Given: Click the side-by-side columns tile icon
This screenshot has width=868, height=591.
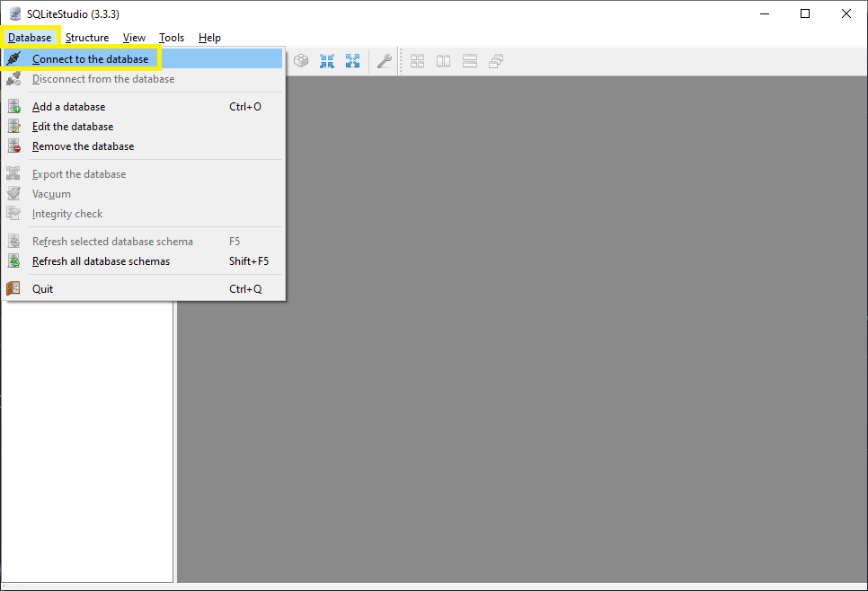Looking at the screenshot, I should pos(443,61).
